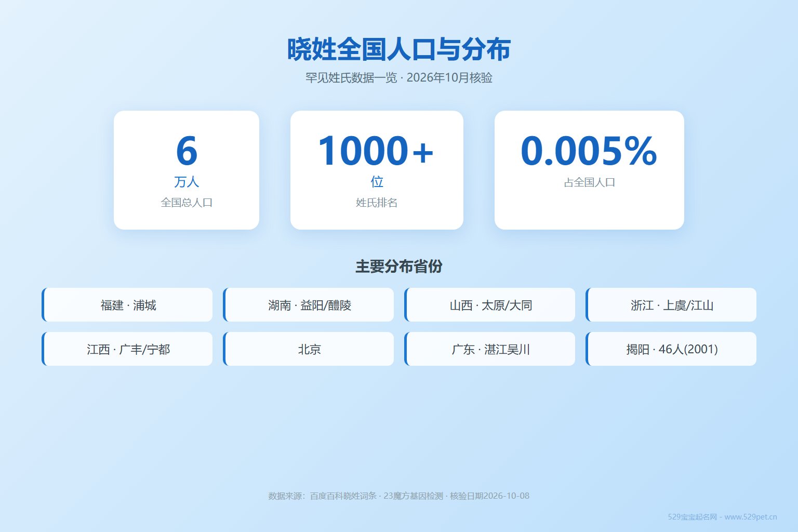Screen dimensions: 798x532
Task: Choose the 揭阳 · 46人(2001) tile
Action: click(671, 349)
